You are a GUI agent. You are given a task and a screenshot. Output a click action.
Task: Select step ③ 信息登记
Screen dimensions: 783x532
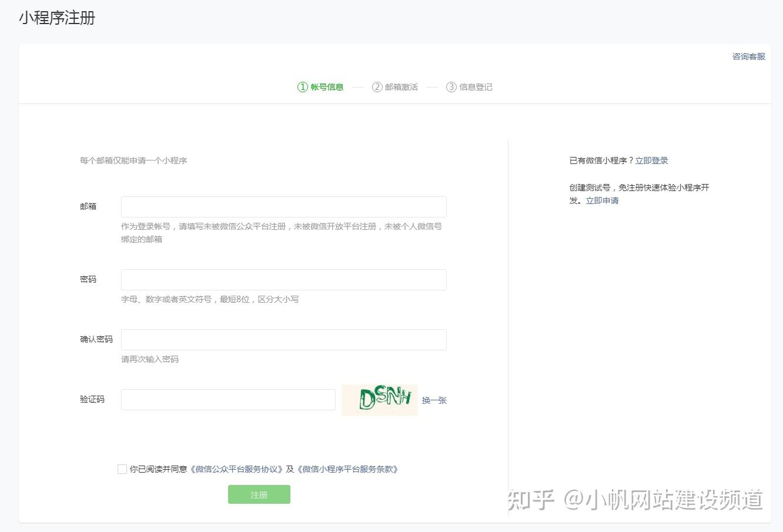469,87
